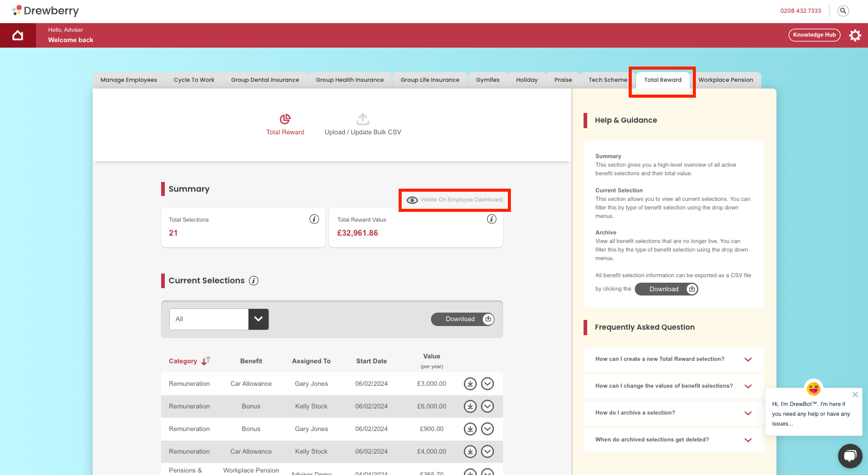This screenshot has height=475, width=868.
Task: Click the £6,000.00 value cell
Action: 433,407
